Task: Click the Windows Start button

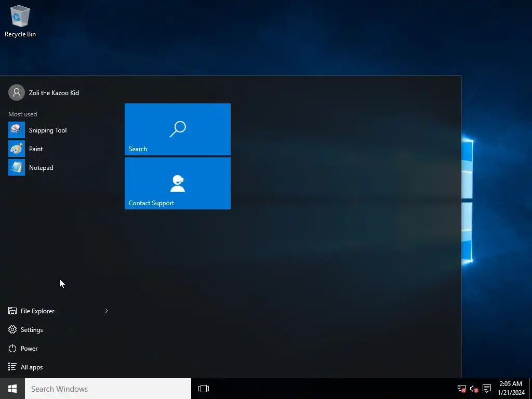Action: [x=12, y=389]
